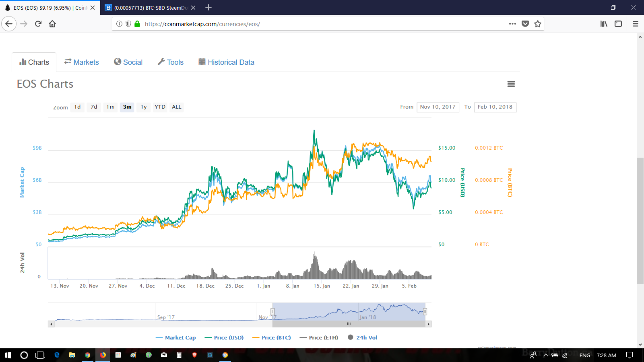Bookmark this page with the star icon

tap(537, 24)
